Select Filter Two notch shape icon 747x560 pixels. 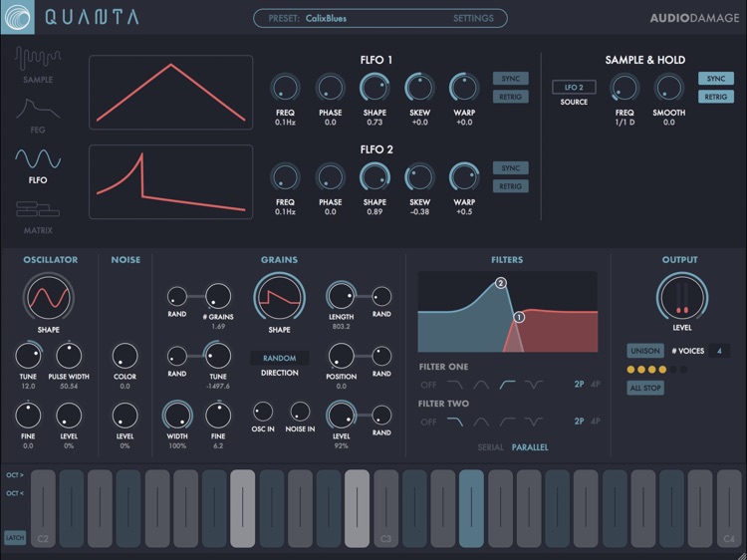coord(534,421)
